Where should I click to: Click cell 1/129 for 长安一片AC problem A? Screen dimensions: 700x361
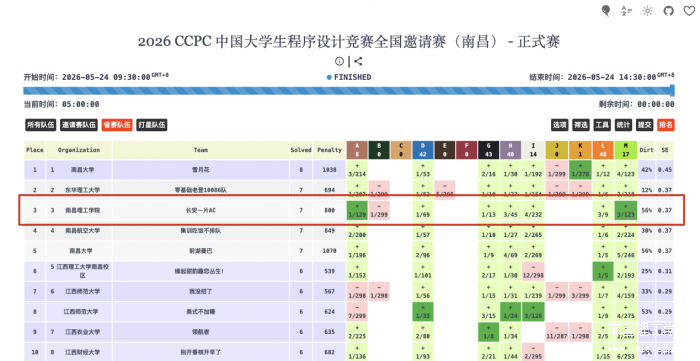point(357,210)
